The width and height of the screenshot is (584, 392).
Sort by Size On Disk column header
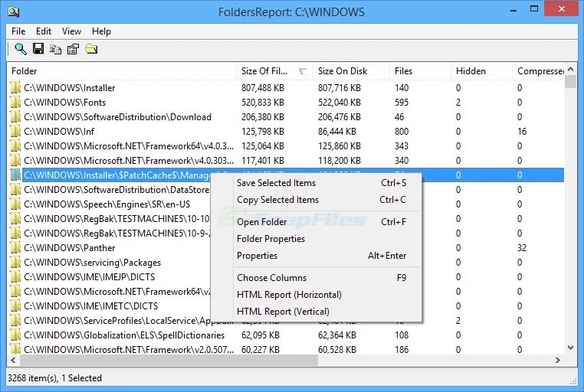351,71
